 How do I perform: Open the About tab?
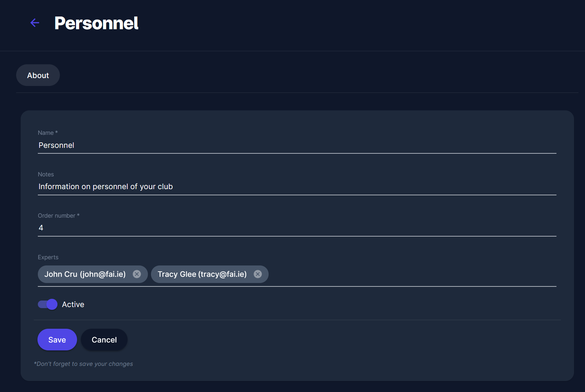[x=38, y=75]
